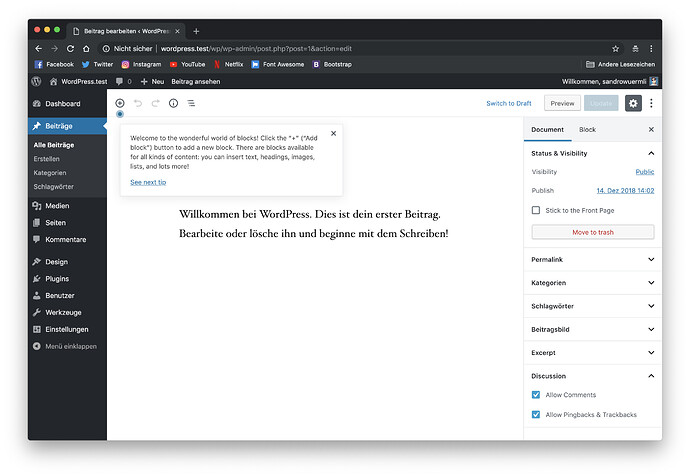690x476 pixels.
Task: Collapse the Discussion panel
Action: coord(593,376)
